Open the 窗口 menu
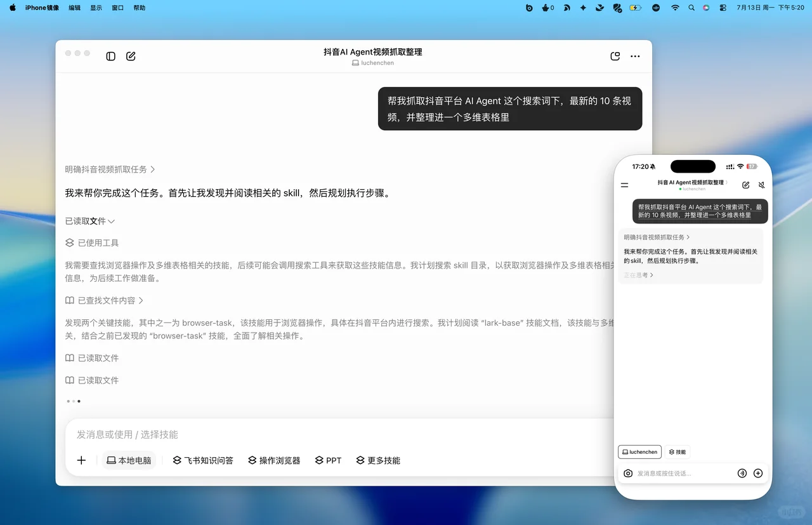The height and width of the screenshot is (525, 812). (117, 8)
